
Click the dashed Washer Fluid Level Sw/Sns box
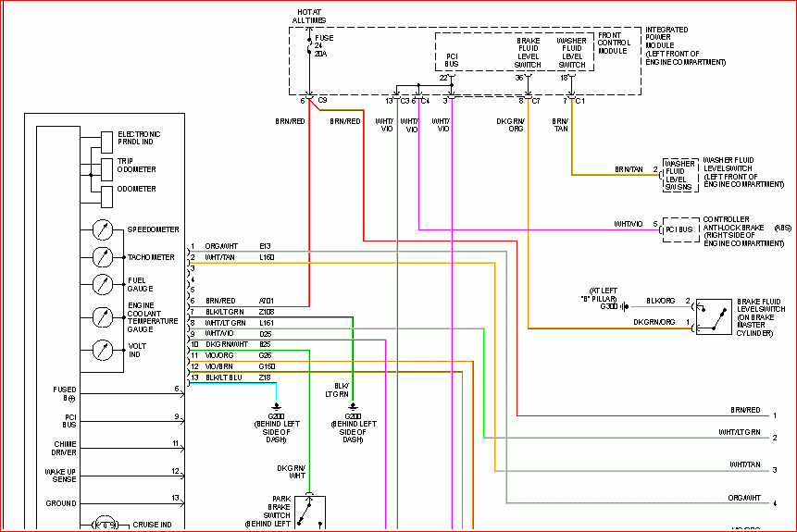680,175
